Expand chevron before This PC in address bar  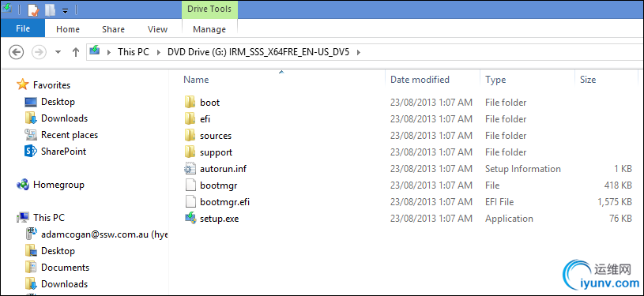(109, 52)
